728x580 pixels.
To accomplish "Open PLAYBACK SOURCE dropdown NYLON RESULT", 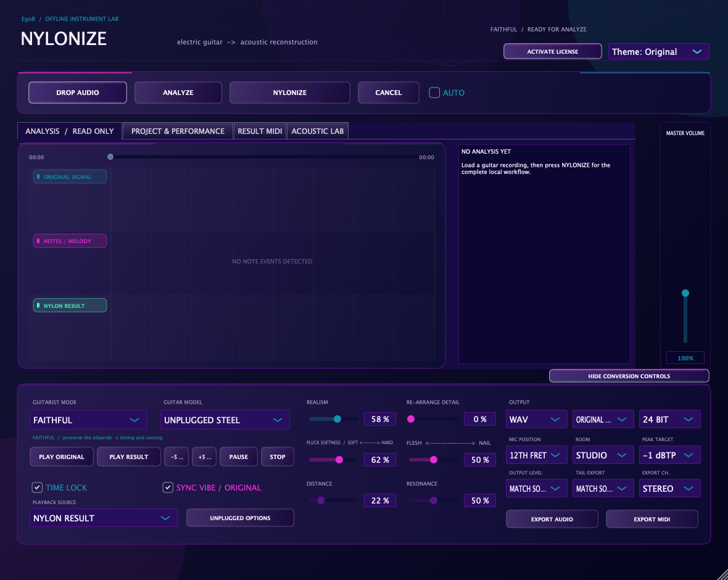I will point(104,518).
